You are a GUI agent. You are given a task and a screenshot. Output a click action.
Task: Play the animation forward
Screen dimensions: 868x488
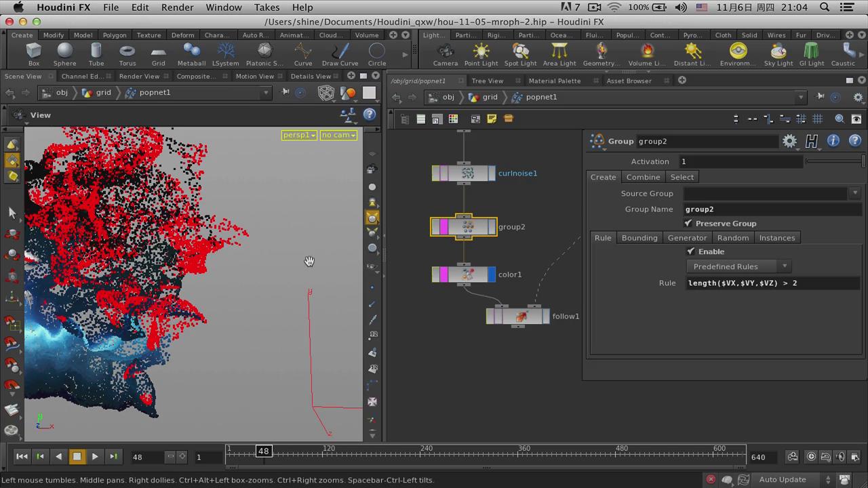[x=95, y=457]
